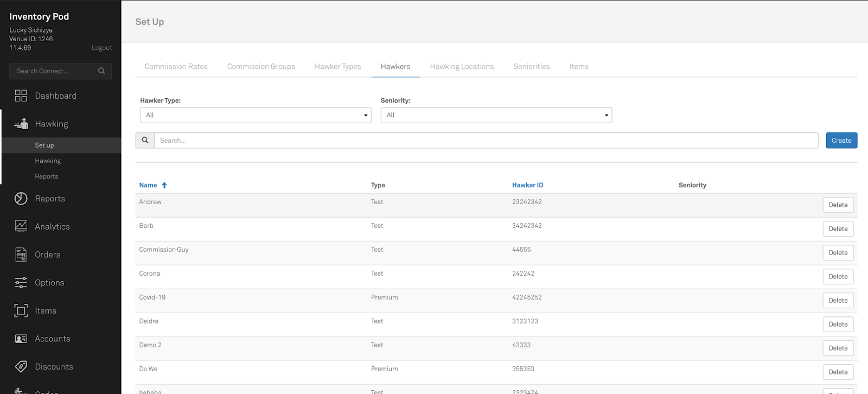The height and width of the screenshot is (394, 868).
Task: Click the magnifier icon in Search Connect
Action: click(x=101, y=71)
